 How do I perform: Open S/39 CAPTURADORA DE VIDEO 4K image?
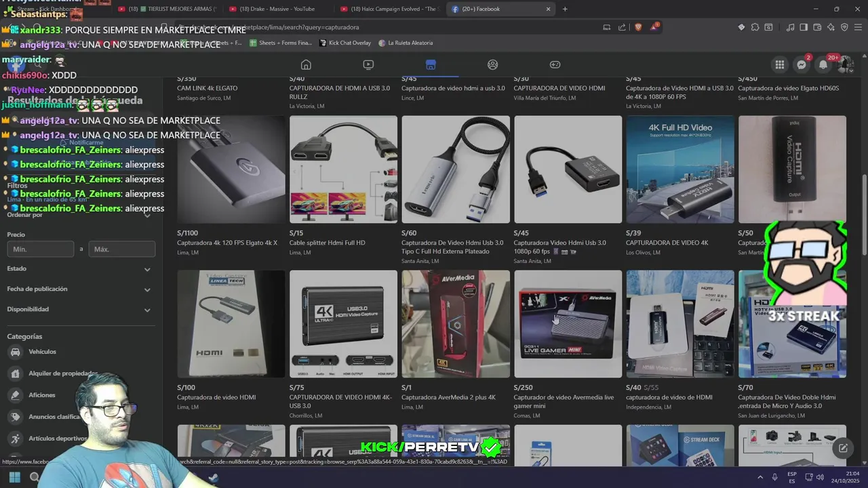click(x=680, y=169)
